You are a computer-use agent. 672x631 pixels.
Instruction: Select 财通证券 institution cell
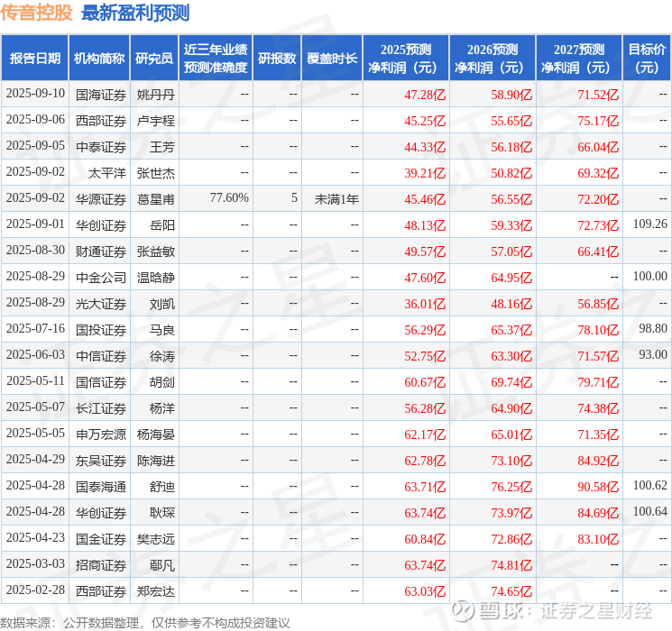tap(101, 251)
